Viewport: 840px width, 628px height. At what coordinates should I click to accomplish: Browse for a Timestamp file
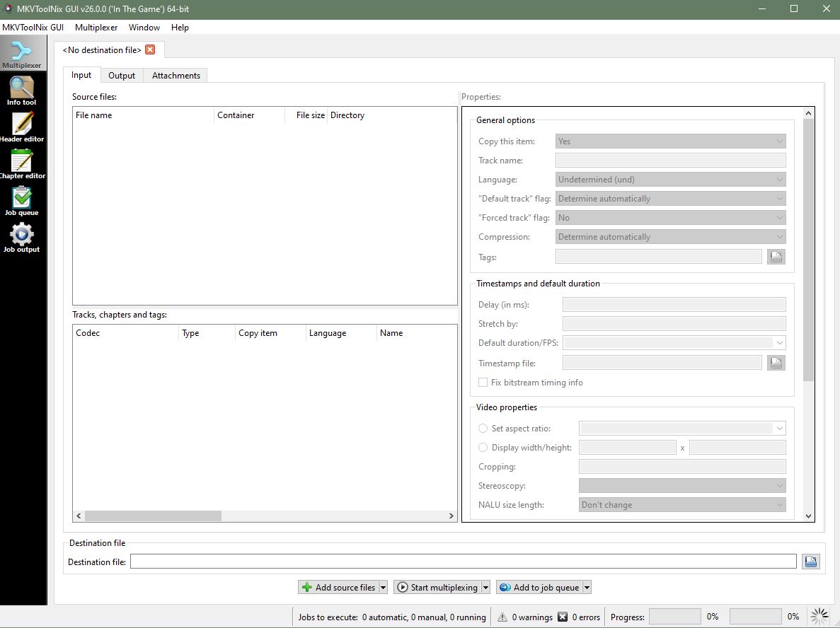pyautogui.click(x=776, y=363)
